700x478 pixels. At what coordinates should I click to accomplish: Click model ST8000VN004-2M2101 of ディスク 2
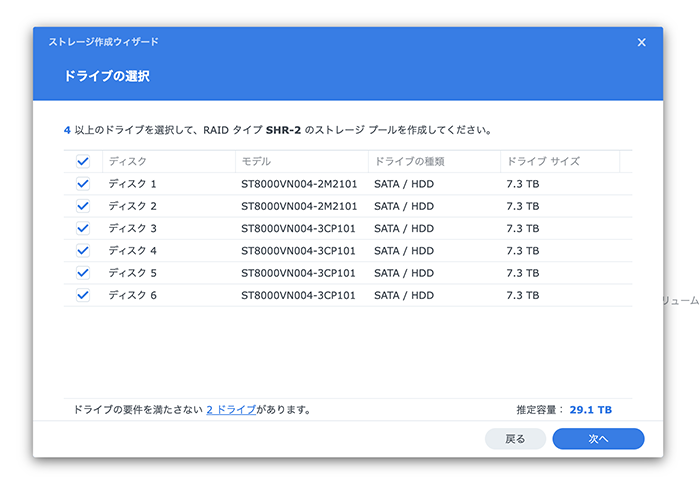tap(299, 206)
